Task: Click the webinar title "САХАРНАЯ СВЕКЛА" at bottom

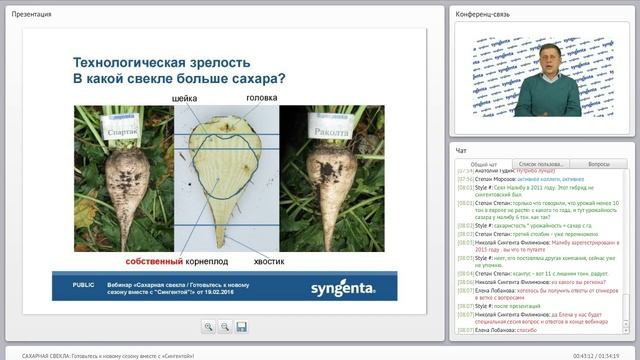Action: pos(108,356)
